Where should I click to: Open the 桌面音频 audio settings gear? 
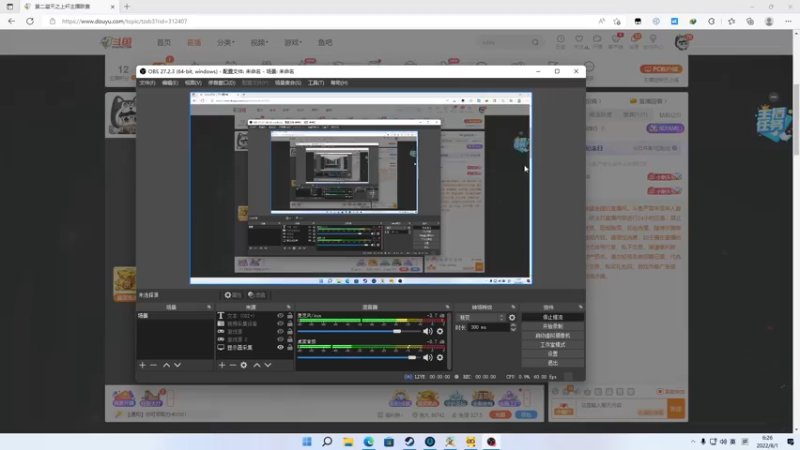coord(440,357)
